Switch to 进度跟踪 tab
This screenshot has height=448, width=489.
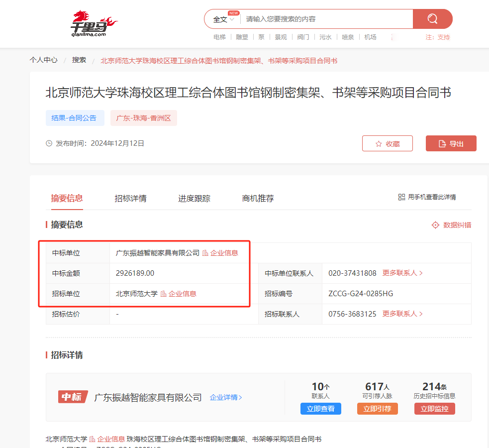[x=194, y=198]
